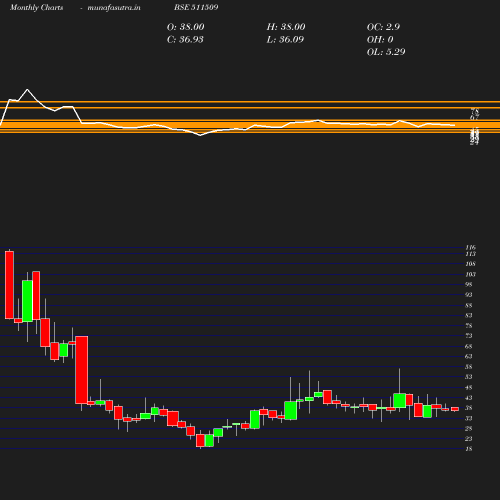Click the 116 price axis label
Screen dimensions: 500x500
470,247
